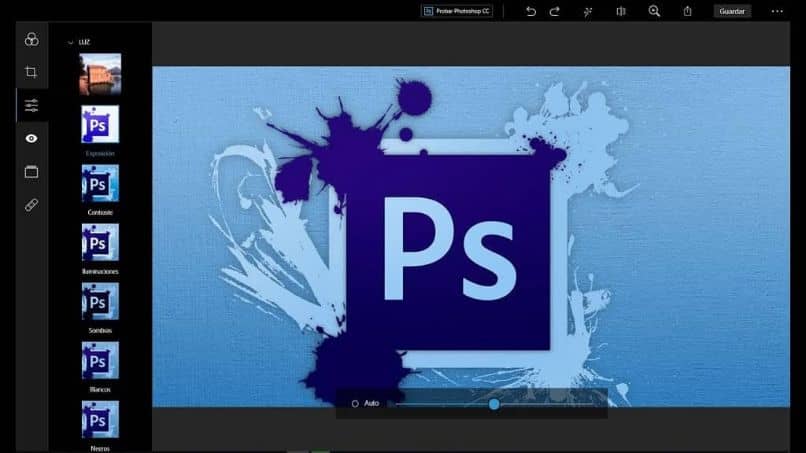Choose the Sombras adjustment option
Image resolution: width=806 pixels, height=453 pixels.
click(100, 301)
